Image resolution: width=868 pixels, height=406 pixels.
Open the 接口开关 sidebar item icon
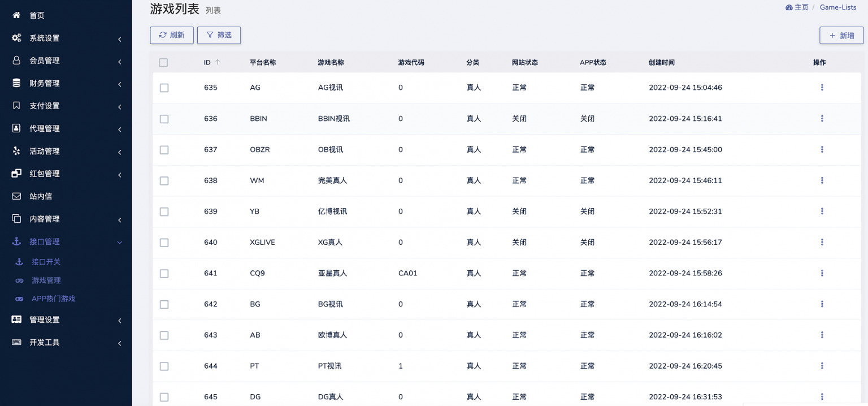[19, 262]
